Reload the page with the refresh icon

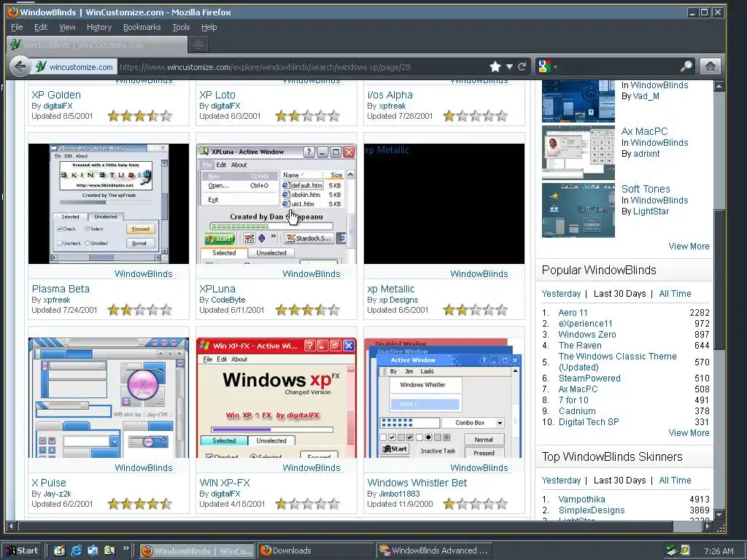[x=522, y=66]
